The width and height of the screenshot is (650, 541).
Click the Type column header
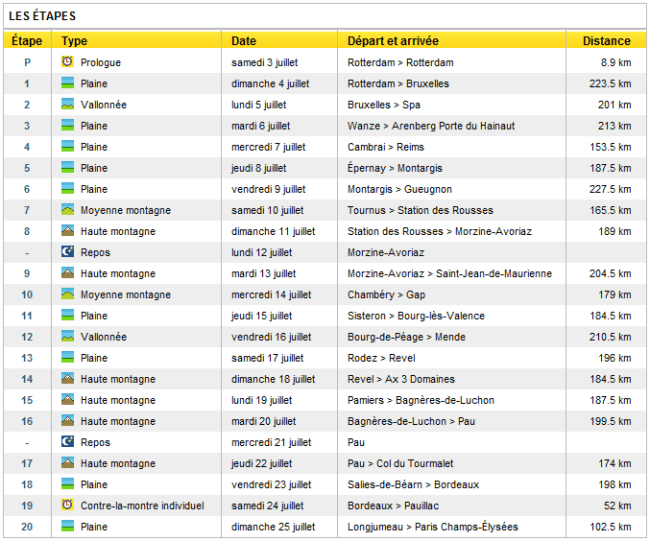(x=74, y=41)
